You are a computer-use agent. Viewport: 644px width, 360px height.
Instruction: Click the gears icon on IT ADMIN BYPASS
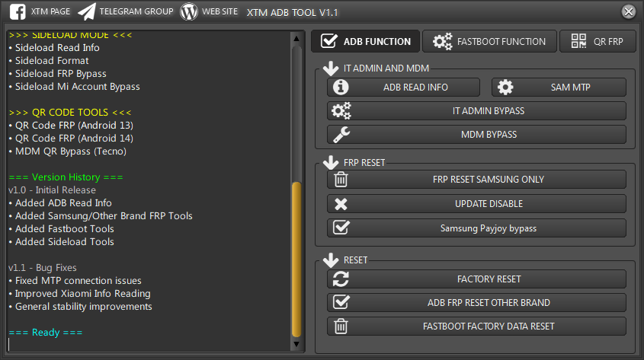point(341,110)
